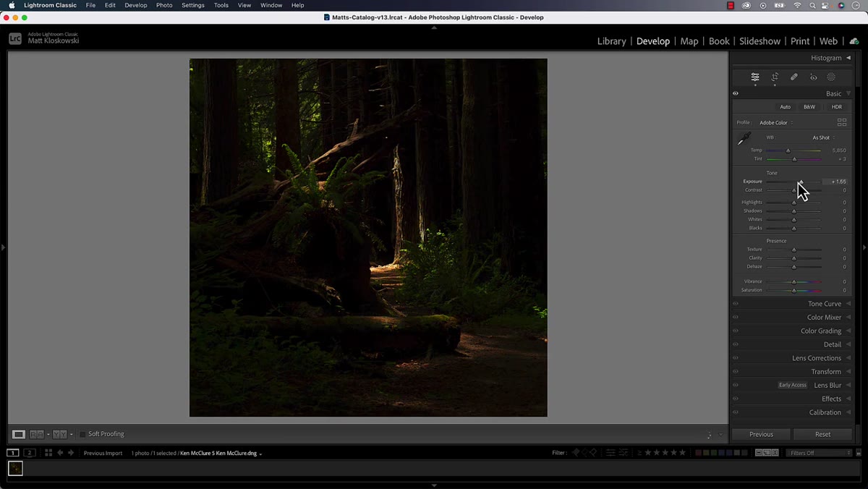Toggle the Detail panel eye switch
868x489 pixels.
736,344
